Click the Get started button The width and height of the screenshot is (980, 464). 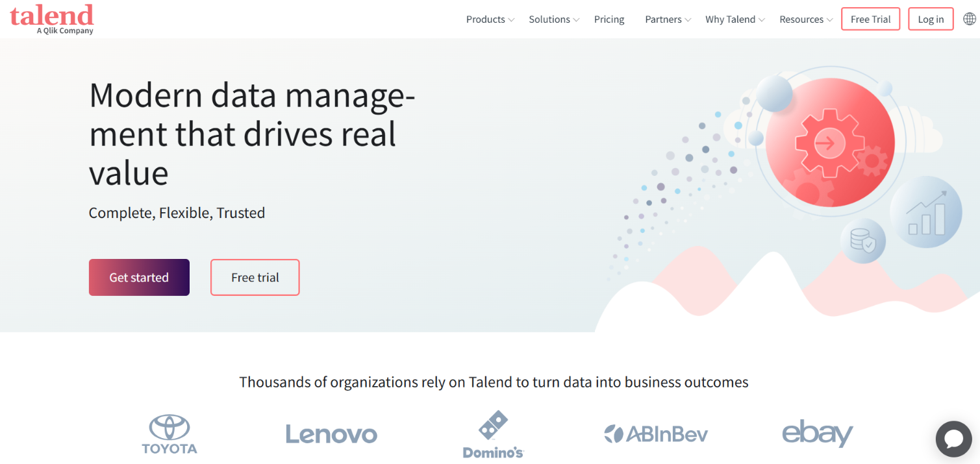(139, 277)
